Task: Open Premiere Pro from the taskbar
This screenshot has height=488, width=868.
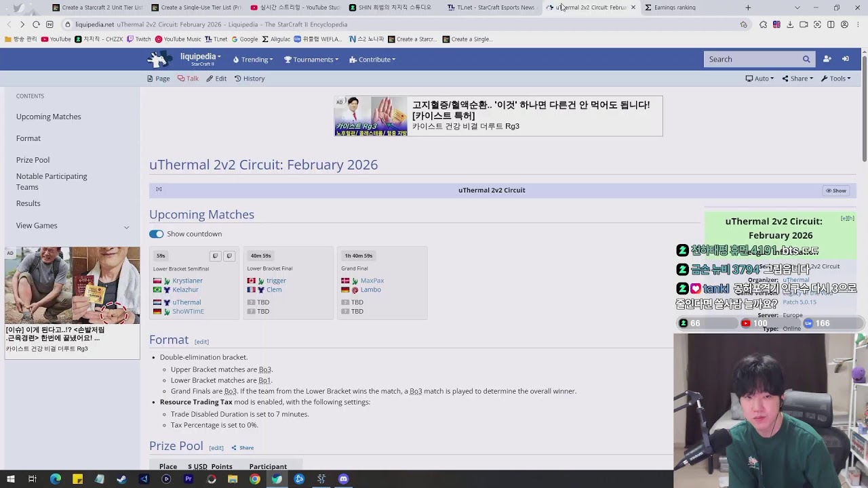Action: (x=188, y=479)
